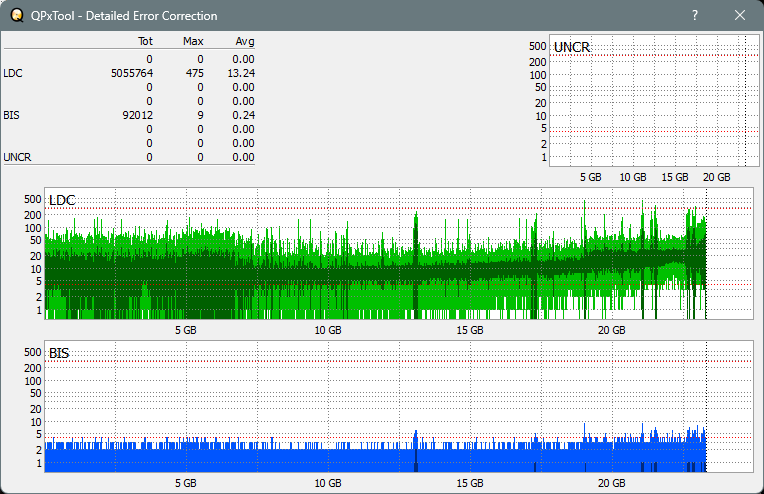Viewport: 764px width, 494px height.
Task: Click the window title 'Detailed Error Correction'
Action: point(125,16)
